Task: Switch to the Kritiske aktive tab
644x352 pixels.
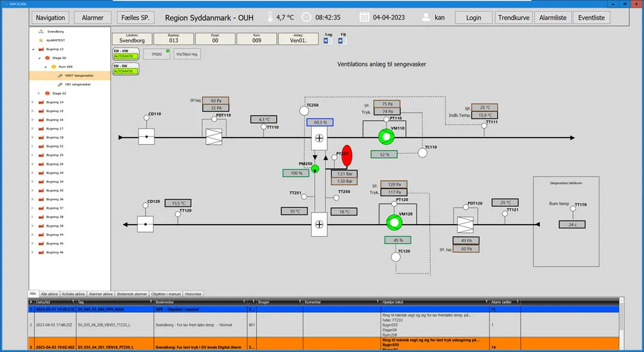Action: click(x=73, y=293)
